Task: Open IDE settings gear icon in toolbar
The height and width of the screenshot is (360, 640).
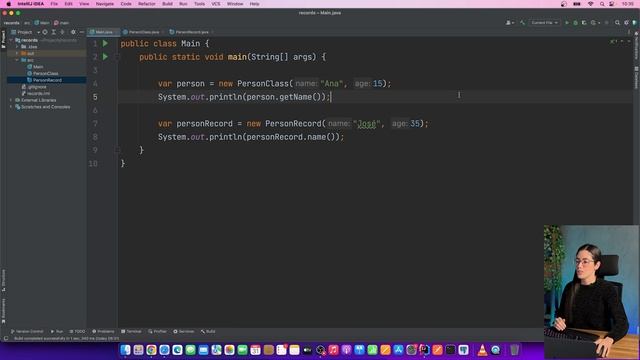Action: tap(626, 23)
